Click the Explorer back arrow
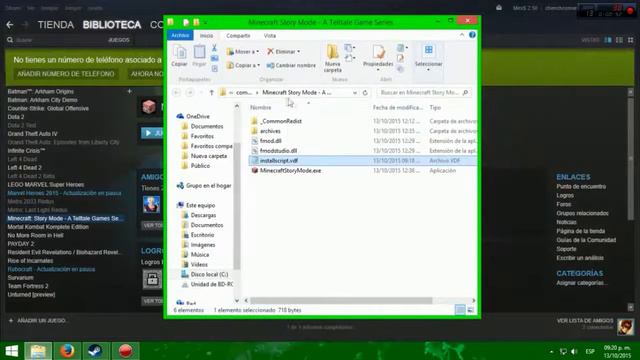640x360 pixels. coord(177,93)
